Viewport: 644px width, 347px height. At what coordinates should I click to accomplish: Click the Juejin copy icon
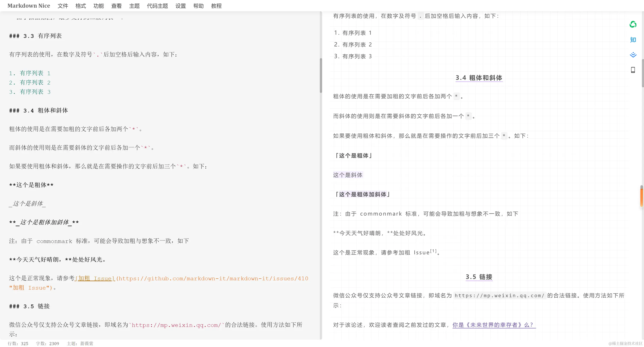point(633,55)
